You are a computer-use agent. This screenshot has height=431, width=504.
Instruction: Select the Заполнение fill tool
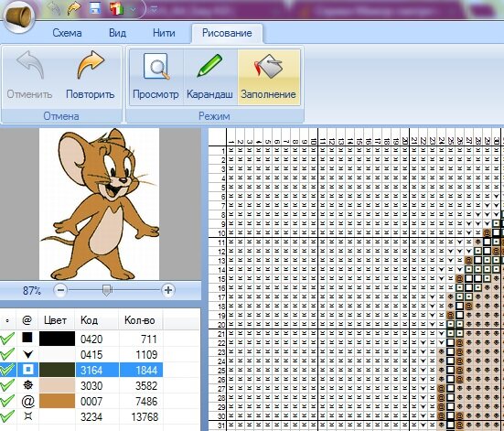click(x=269, y=77)
